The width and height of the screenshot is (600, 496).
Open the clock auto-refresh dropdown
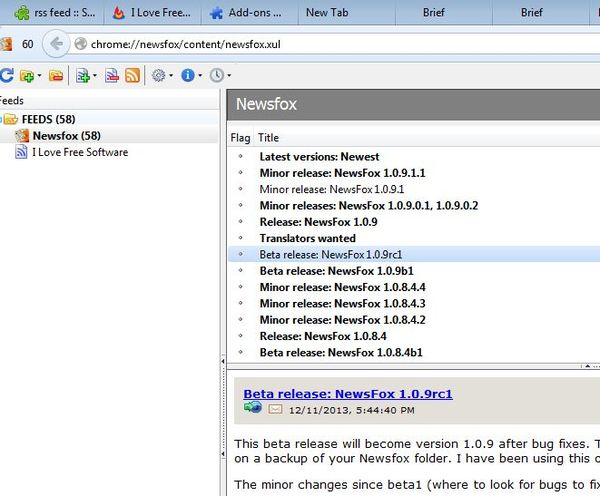[x=221, y=75]
